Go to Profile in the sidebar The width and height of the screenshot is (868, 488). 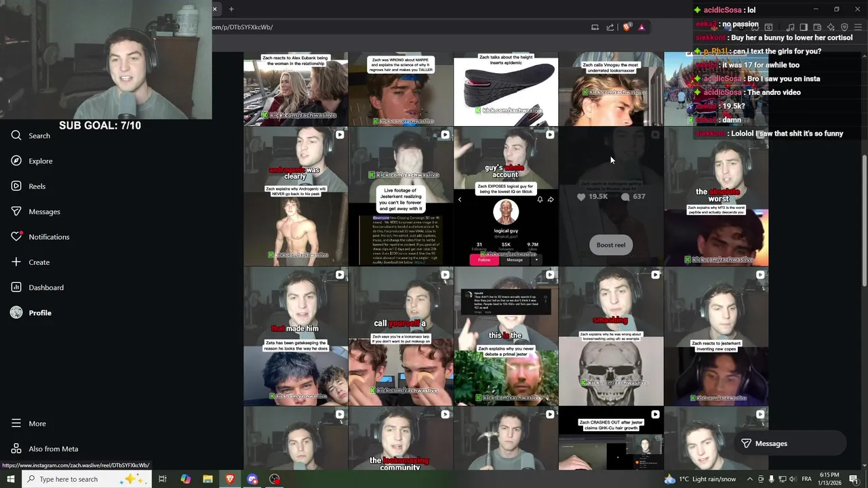(x=31, y=312)
